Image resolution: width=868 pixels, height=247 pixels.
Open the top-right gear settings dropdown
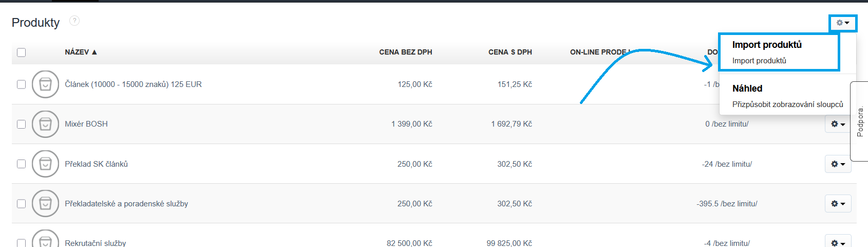point(842,23)
